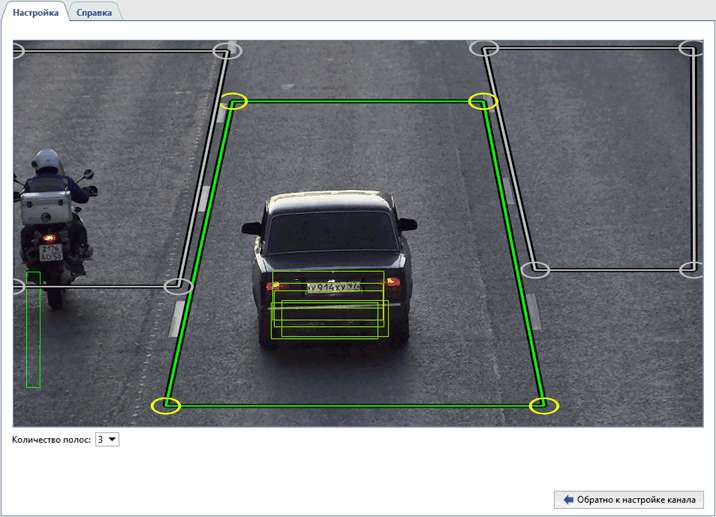
Task: Click the tall green rectangle under motorcycle
Action: pos(33,330)
